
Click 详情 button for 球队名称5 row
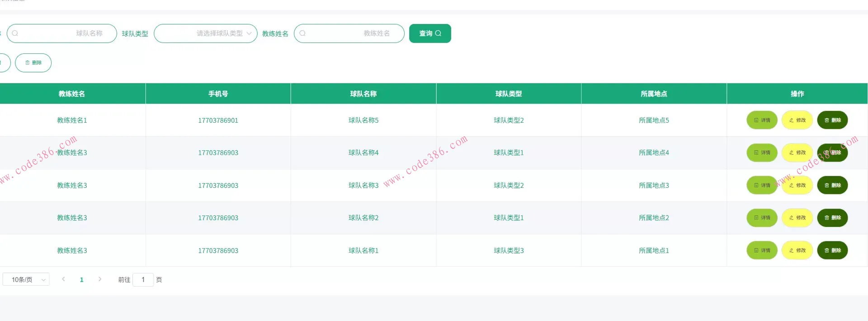pos(762,120)
